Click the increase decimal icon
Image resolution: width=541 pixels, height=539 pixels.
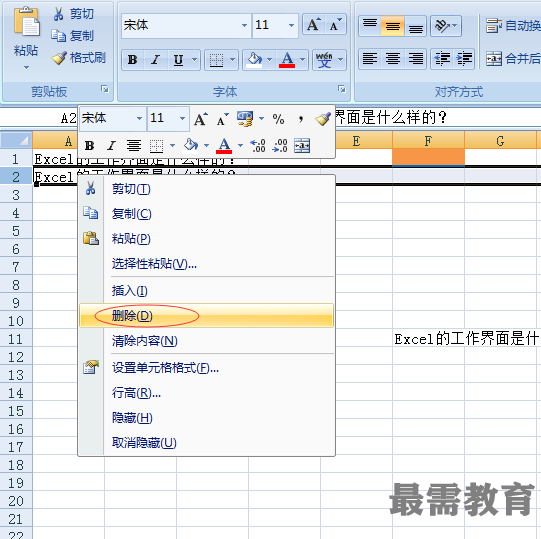258,146
